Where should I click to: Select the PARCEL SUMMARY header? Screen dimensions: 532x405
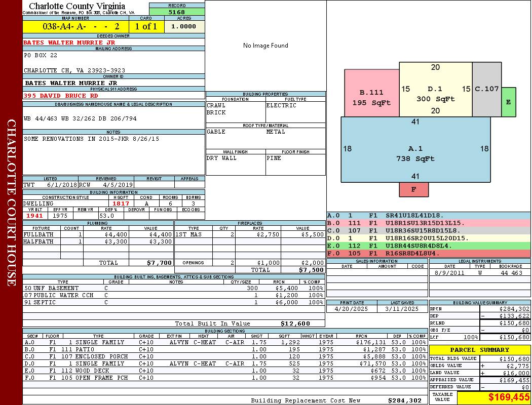tap(479, 350)
